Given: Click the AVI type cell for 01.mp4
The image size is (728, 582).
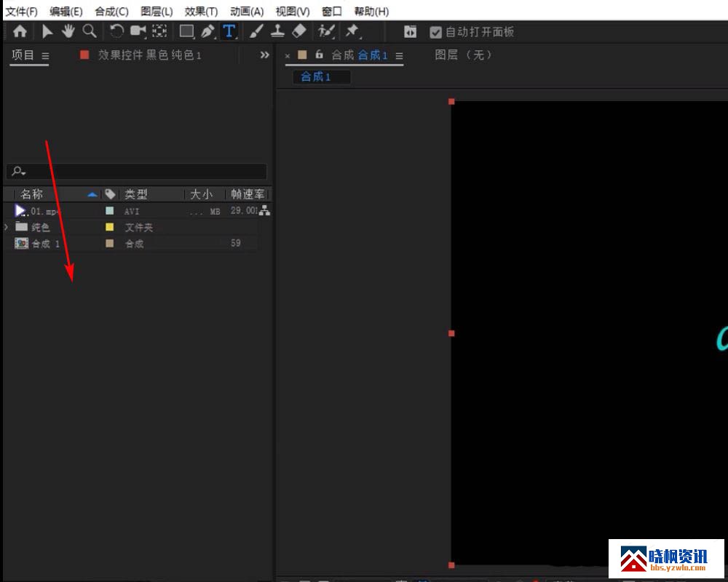Looking at the screenshot, I should [131, 211].
